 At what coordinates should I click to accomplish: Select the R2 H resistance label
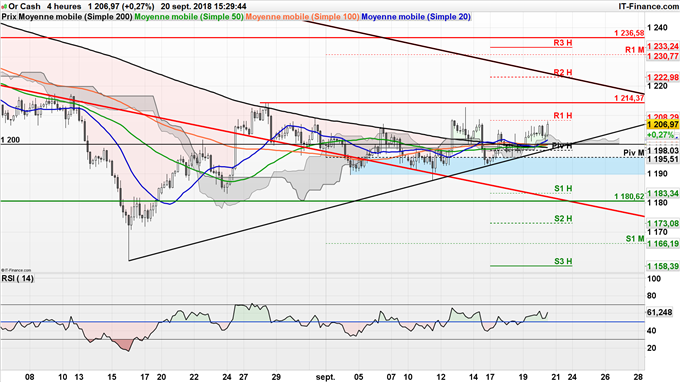click(x=562, y=72)
